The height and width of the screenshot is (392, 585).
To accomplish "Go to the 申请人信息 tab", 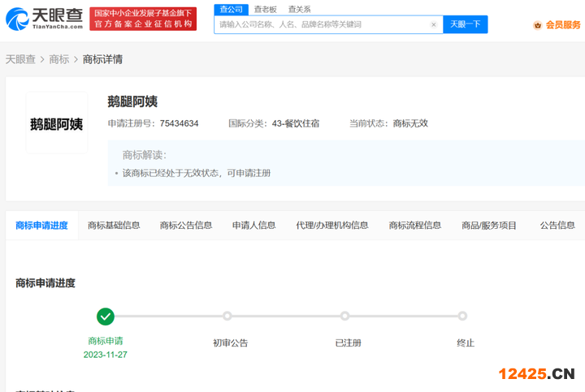I will pos(253,226).
